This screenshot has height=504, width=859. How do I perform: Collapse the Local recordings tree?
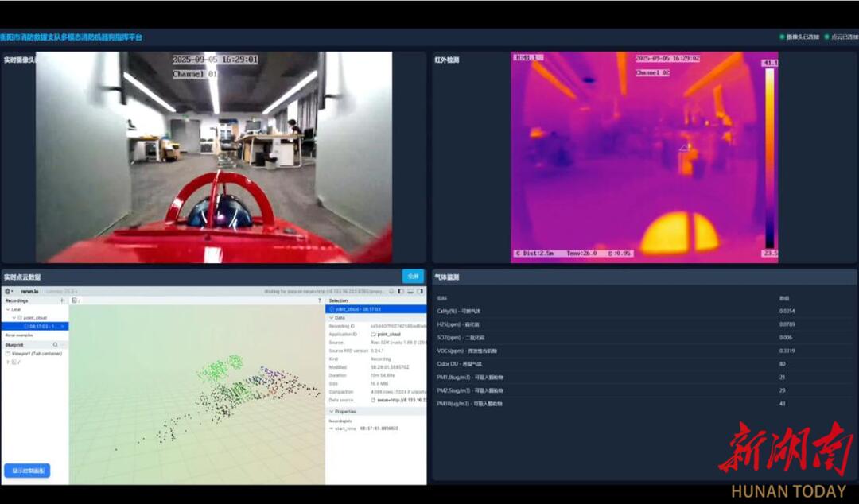pyautogui.click(x=7, y=309)
